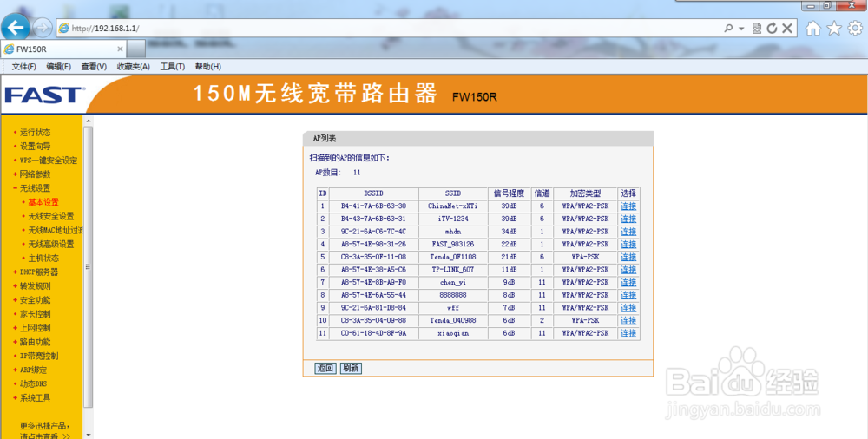Click the sidebar vertical scrollbar thumb
The width and height of the screenshot is (868, 439).
(88, 267)
